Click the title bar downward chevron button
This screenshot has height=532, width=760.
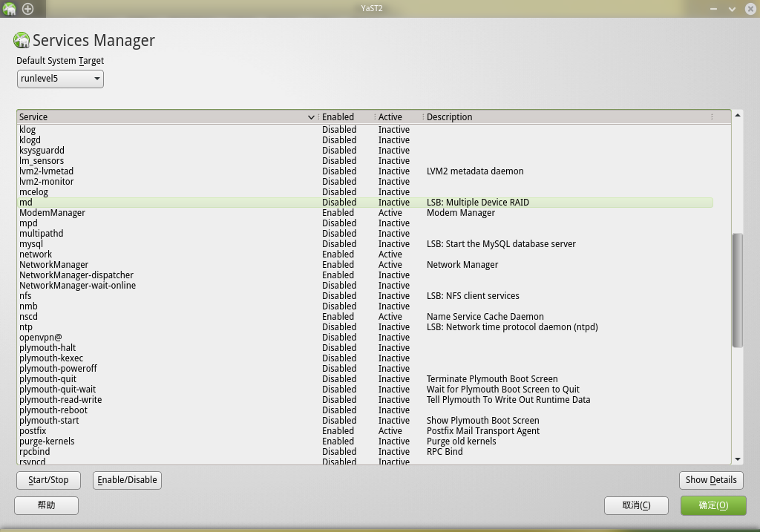point(732,9)
